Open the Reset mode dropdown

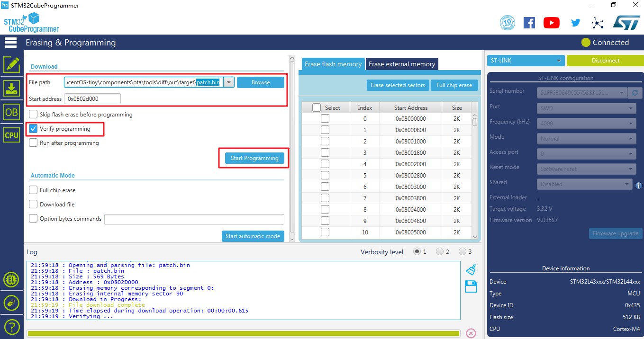point(586,169)
